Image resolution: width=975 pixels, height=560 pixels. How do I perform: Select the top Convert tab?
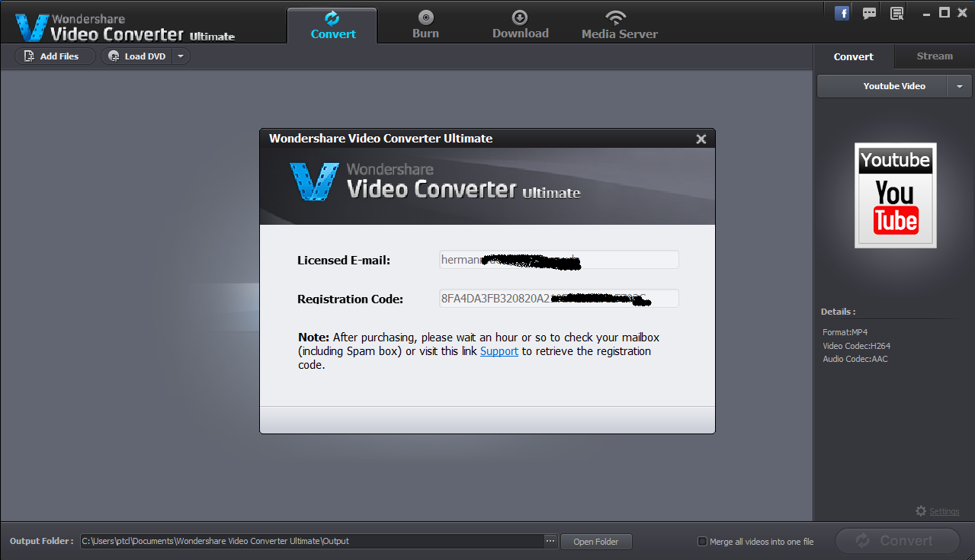click(332, 25)
